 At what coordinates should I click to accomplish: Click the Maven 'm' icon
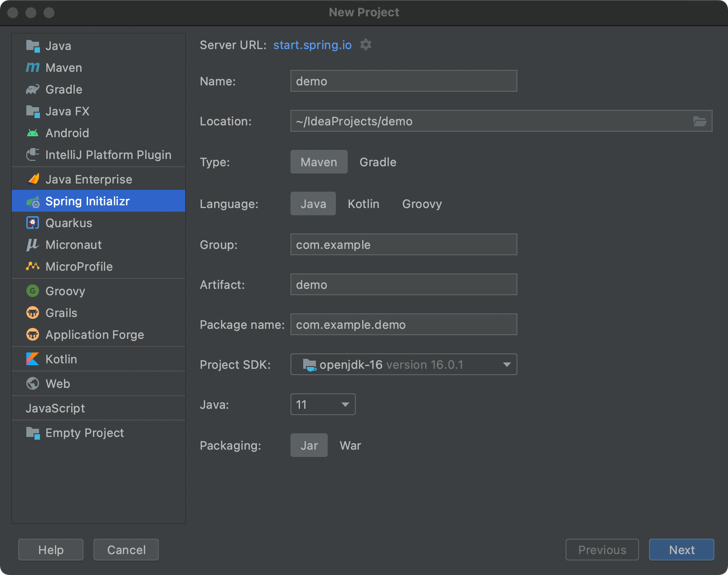(x=33, y=68)
